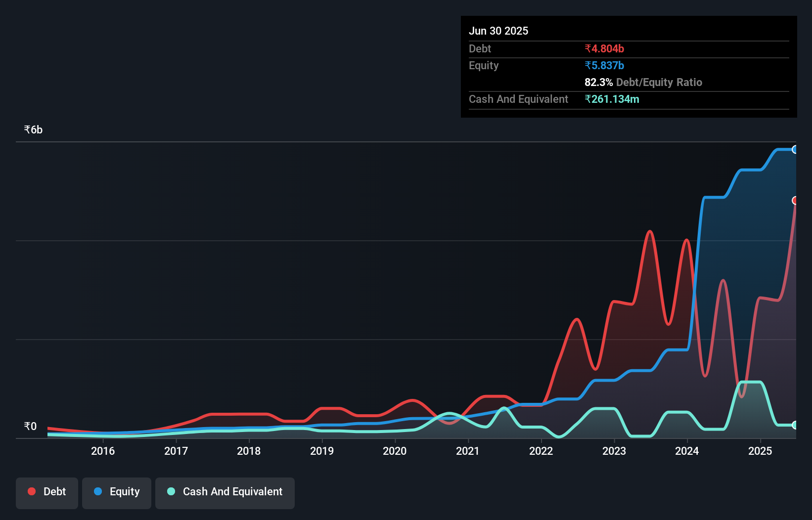Viewport: 812px width, 520px height.
Task: Click the teal Cash And Equivalent legend dot
Action: pyautogui.click(x=171, y=491)
